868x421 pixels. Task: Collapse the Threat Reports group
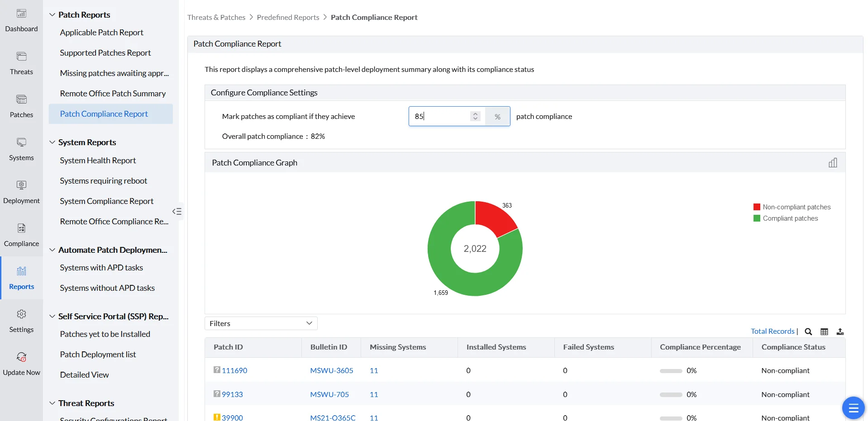(x=52, y=403)
